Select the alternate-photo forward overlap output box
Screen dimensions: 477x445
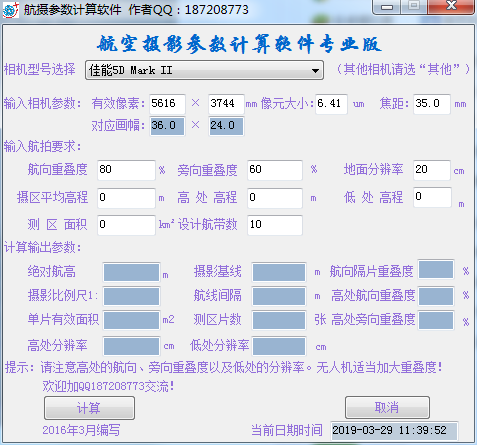coord(436,269)
